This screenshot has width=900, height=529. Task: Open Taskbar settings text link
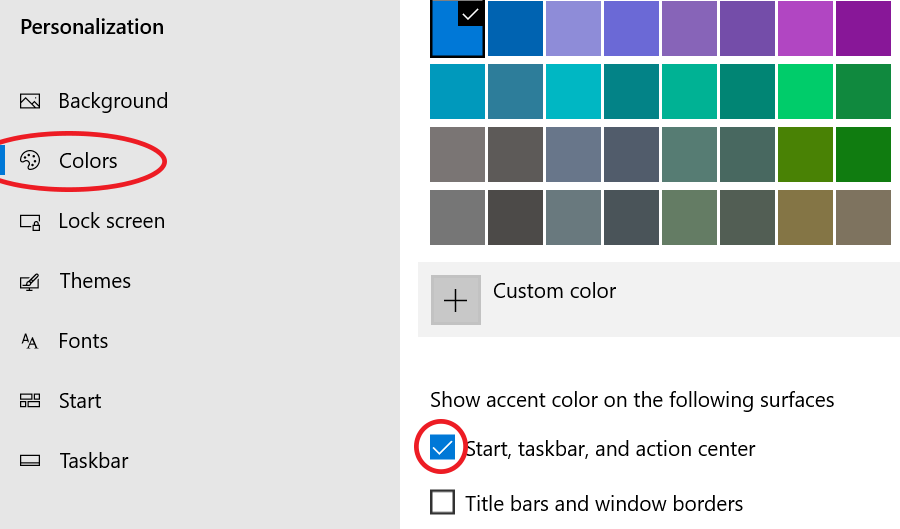94,461
